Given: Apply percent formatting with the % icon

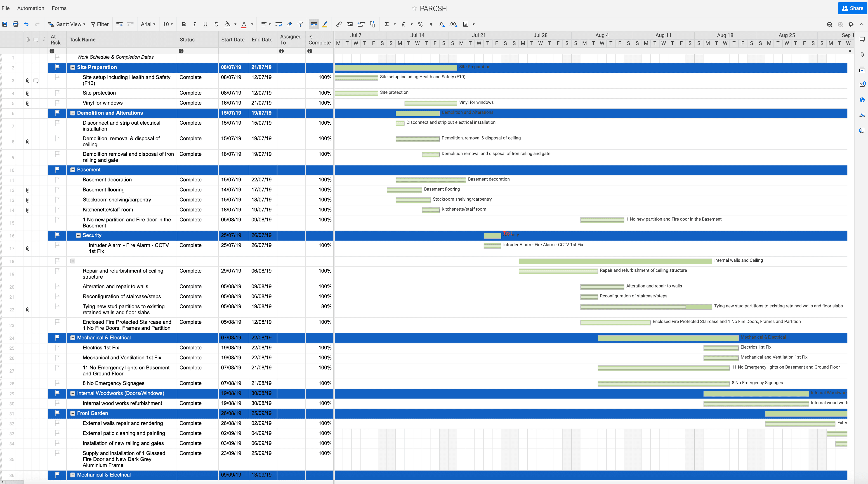Looking at the screenshot, I should [x=420, y=24].
